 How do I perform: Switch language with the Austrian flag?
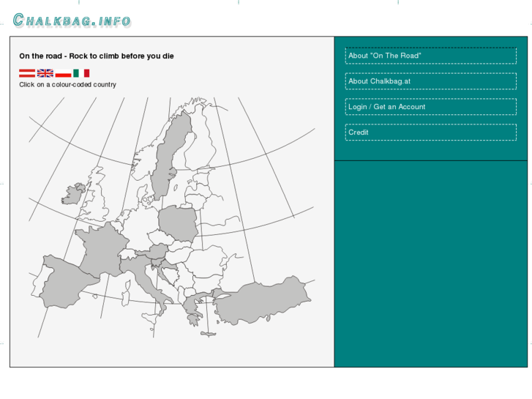pos(27,73)
